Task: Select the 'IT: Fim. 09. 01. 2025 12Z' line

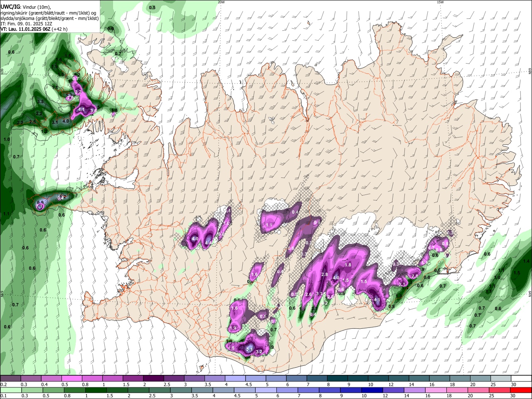Action: pos(26,24)
